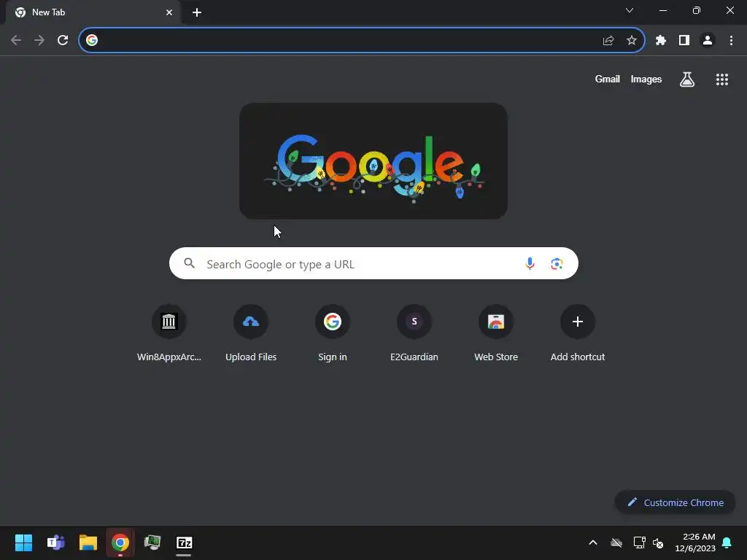Click the magnifier icon in search box

tap(190, 262)
